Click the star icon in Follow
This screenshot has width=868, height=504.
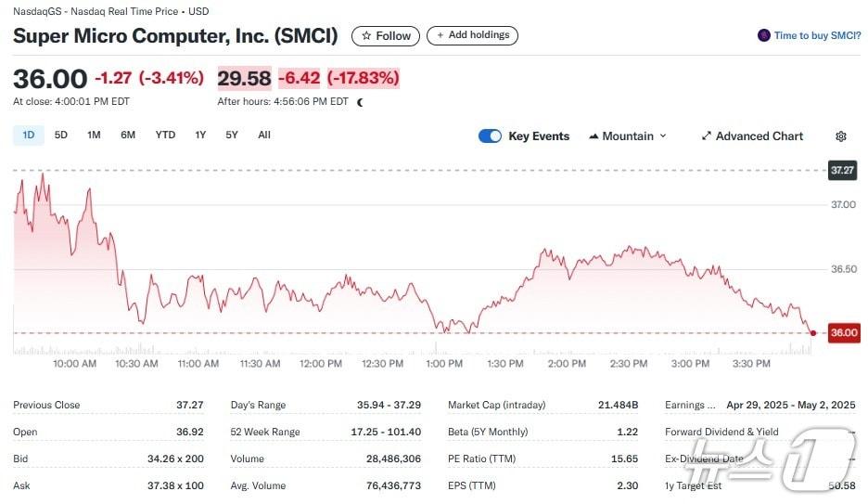tap(366, 36)
